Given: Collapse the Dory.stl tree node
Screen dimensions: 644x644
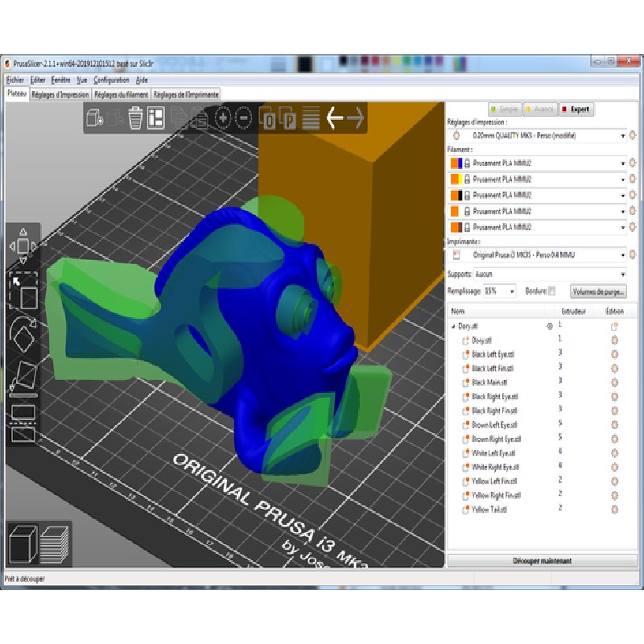Looking at the screenshot, I should (x=453, y=327).
